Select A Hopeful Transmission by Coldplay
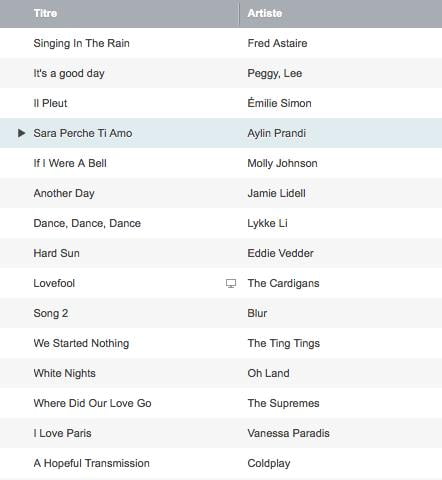The width and height of the screenshot is (442, 480). [221, 463]
